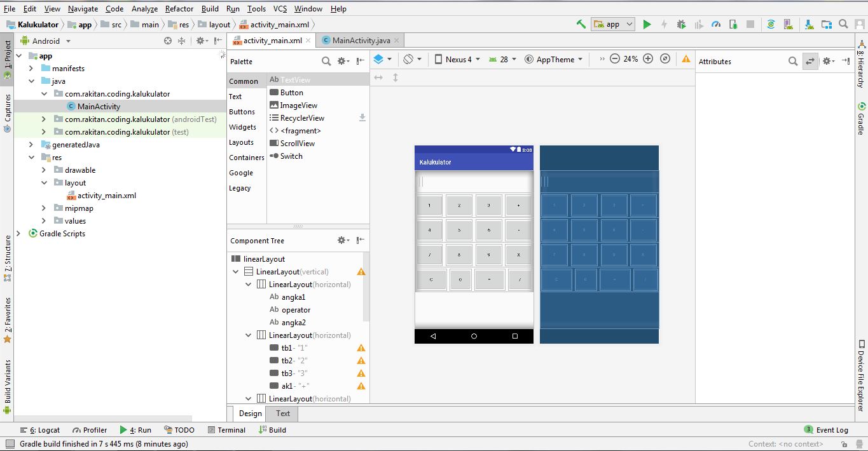Switch to the MainActivity.java tab
Screen dimensions: 868x451
click(359, 39)
